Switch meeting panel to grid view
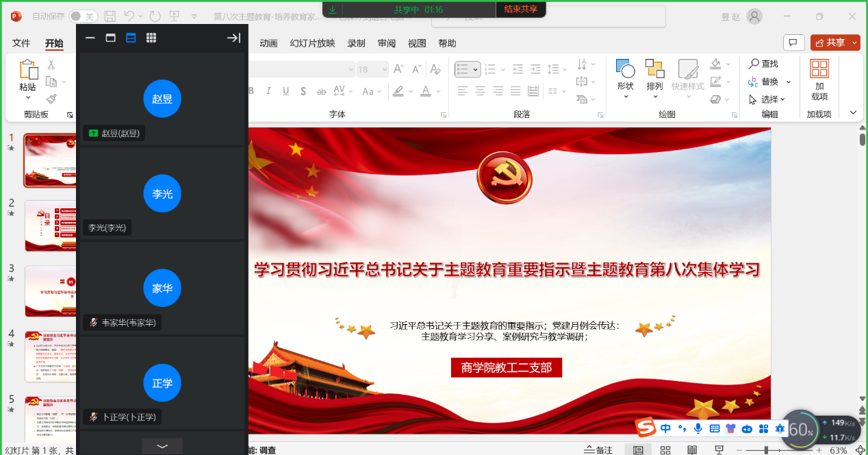 point(151,38)
